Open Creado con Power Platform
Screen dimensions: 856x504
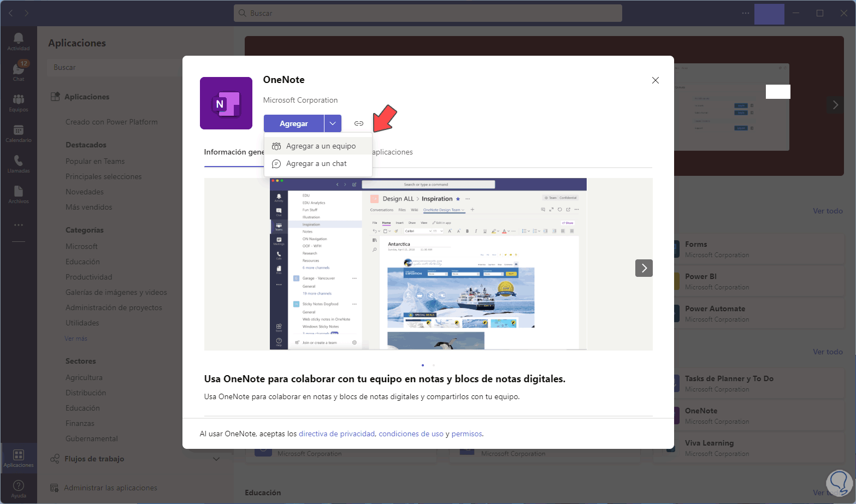tap(111, 122)
